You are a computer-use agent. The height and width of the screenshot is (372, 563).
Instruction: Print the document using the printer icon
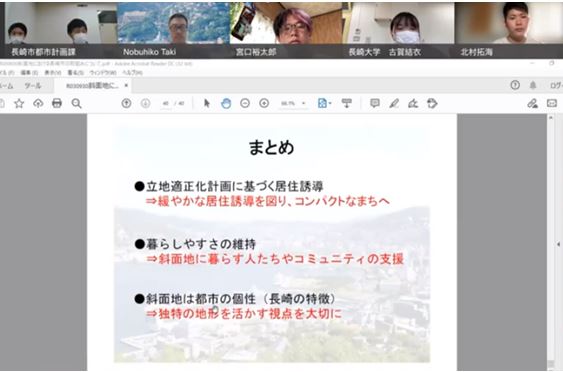pos(57,103)
